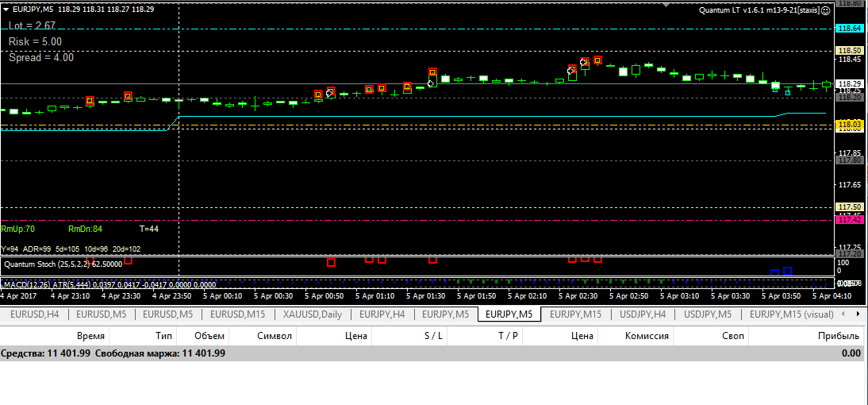Click the 'Y=94 ADR=99' statistics line
868x405 pixels.
coord(71,249)
